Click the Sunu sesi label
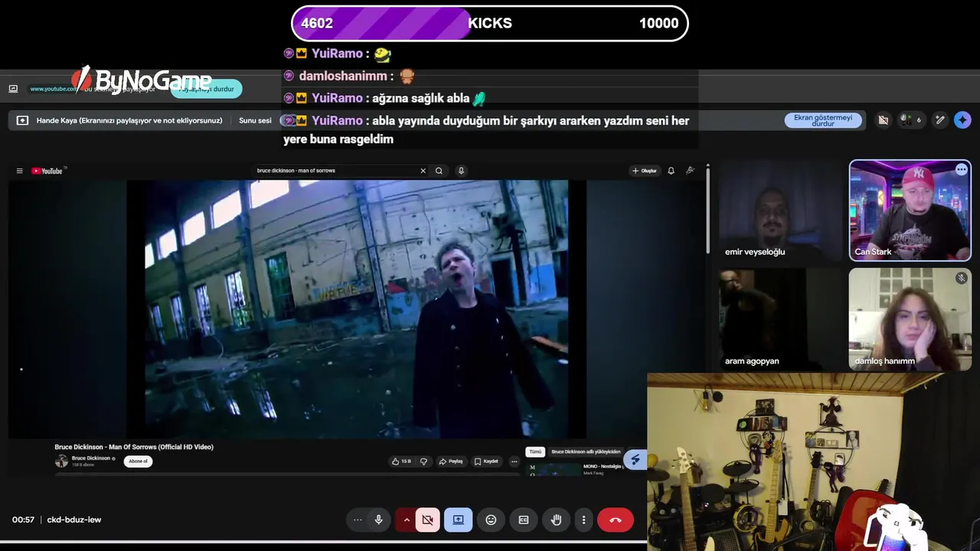Image resolution: width=980 pixels, height=551 pixels. 255,120
